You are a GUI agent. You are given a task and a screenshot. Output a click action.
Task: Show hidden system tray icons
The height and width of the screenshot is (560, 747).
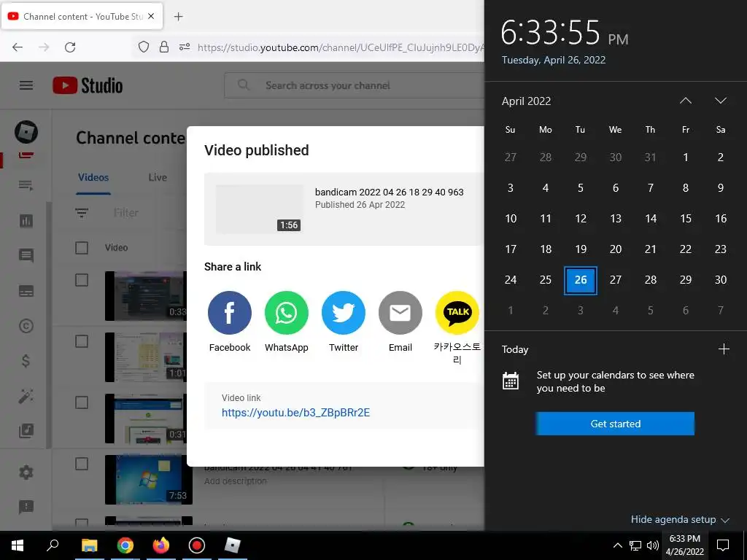click(617, 545)
